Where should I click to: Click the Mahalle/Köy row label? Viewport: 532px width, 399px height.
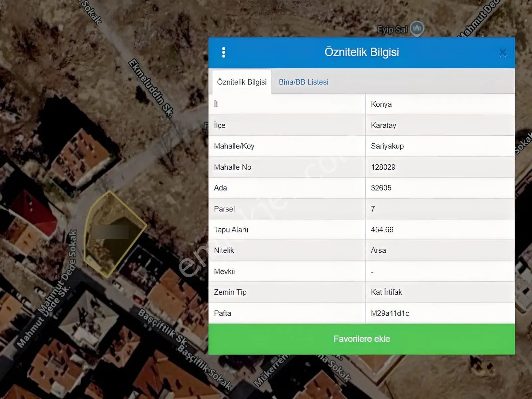pyautogui.click(x=234, y=146)
